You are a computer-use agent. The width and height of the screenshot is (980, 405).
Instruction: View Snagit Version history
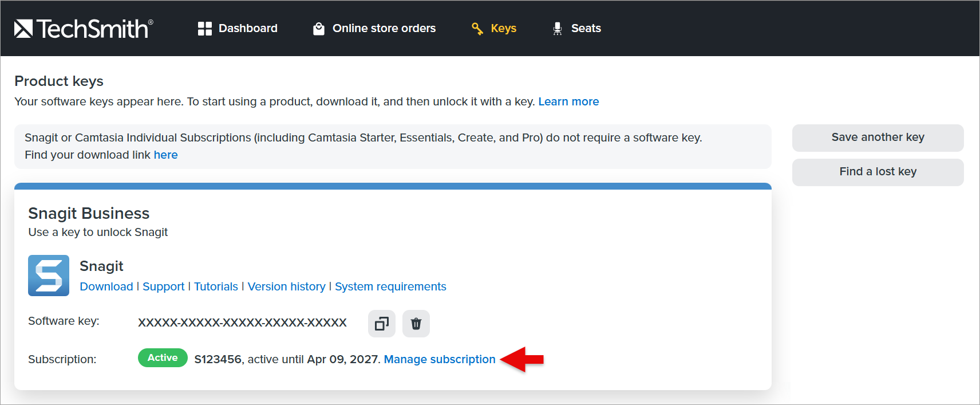(x=287, y=286)
